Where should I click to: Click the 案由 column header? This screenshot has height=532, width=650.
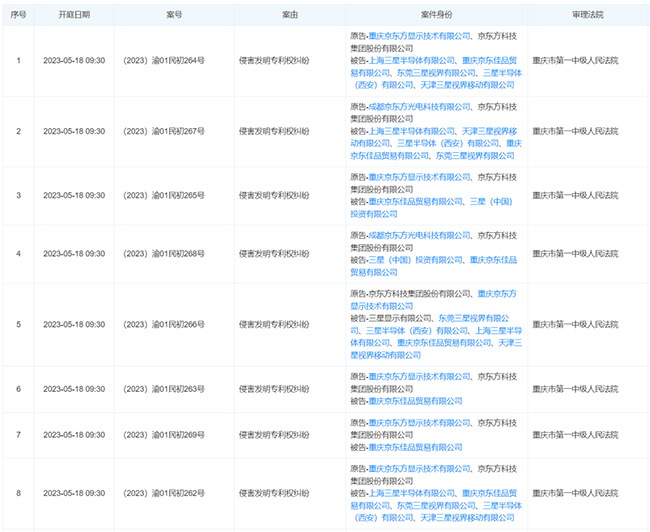290,15
